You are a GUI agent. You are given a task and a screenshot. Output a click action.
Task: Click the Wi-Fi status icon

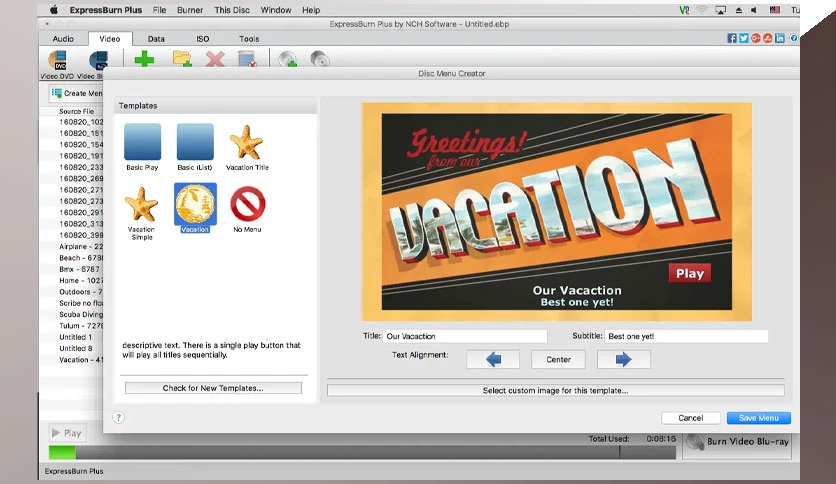702,10
